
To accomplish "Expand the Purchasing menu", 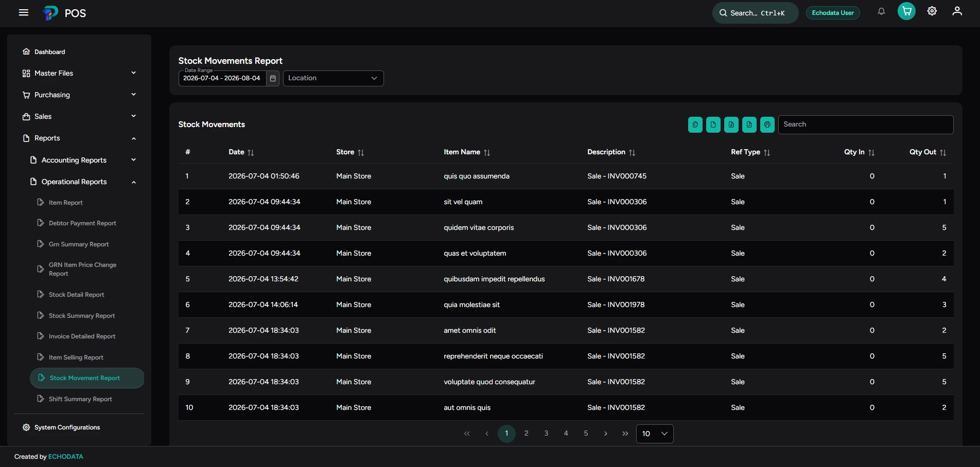I will pos(79,95).
